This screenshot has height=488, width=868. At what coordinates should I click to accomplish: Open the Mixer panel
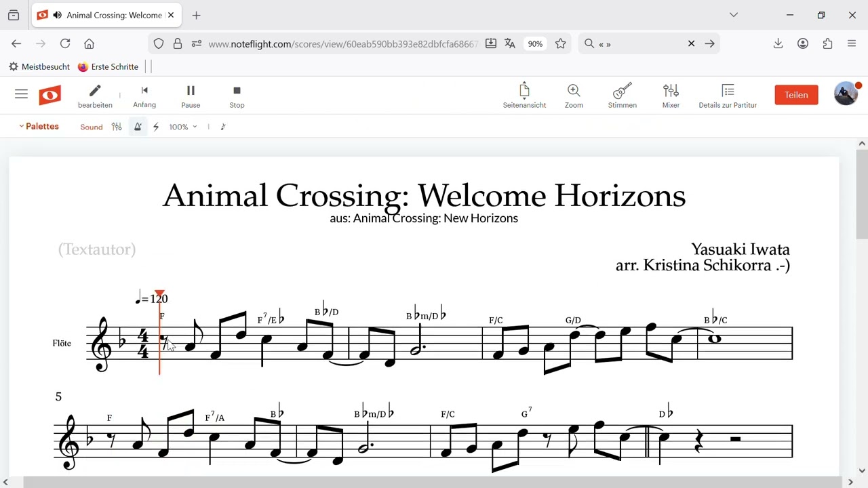point(671,96)
